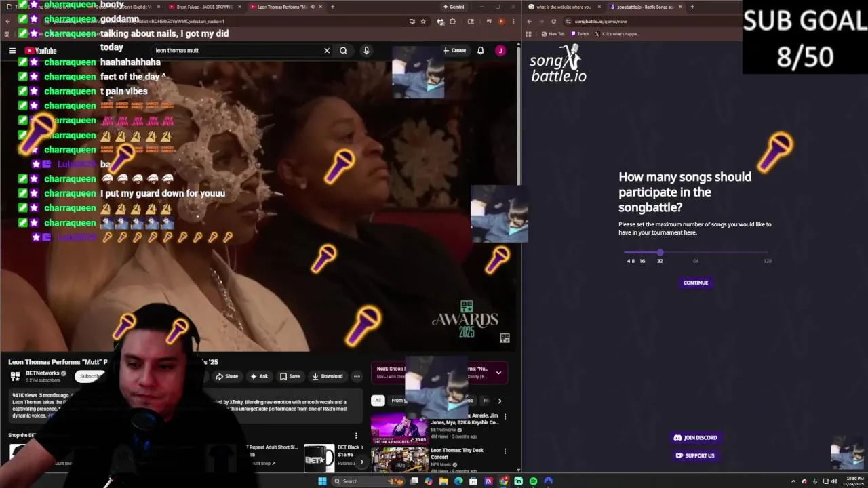Open options for the Leon Thomas Tiny Desk video
The height and width of the screenshot is (488, 868).
pyautogui.click(x=505, y=451)
